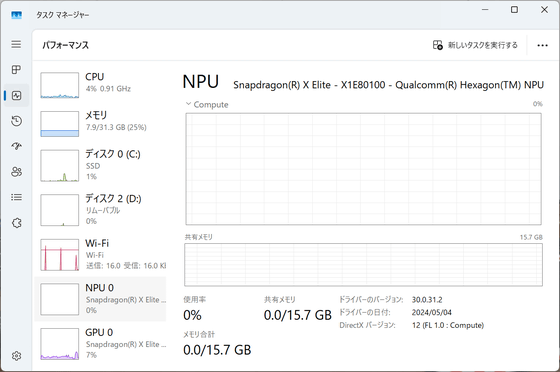Select GPU 0 Snapdragon entry
Screen dimensions: 560x372
pos(101,344)
